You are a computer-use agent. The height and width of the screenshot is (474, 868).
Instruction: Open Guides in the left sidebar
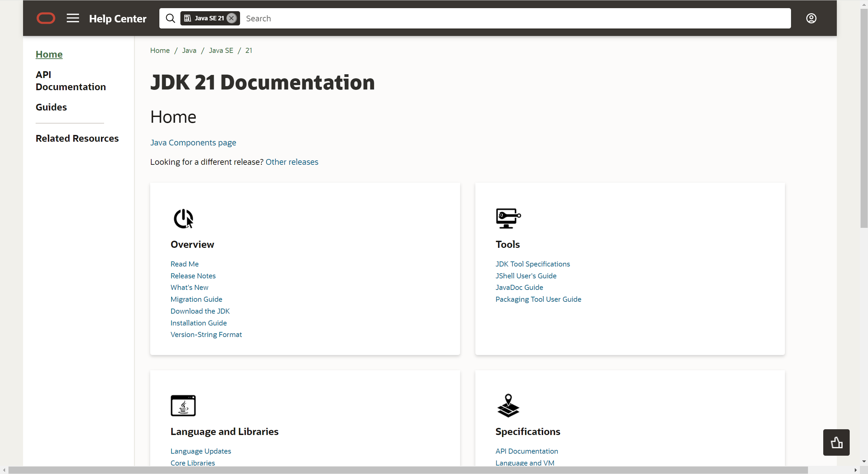pyautogui.click(x=51, y=107)
